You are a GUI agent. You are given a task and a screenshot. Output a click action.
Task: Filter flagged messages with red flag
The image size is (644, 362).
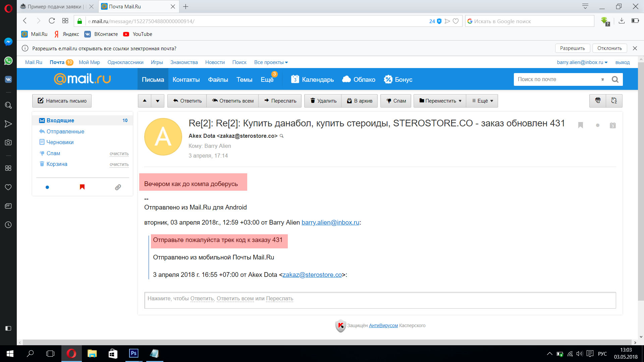(x=82, y=187)
